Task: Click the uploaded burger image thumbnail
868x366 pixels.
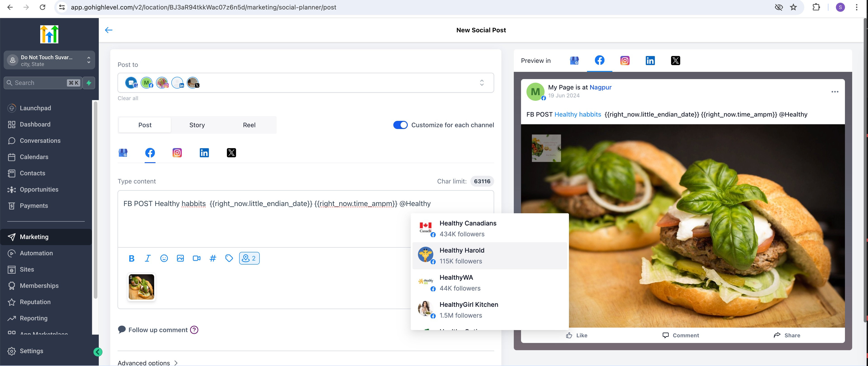Action: 141,287
